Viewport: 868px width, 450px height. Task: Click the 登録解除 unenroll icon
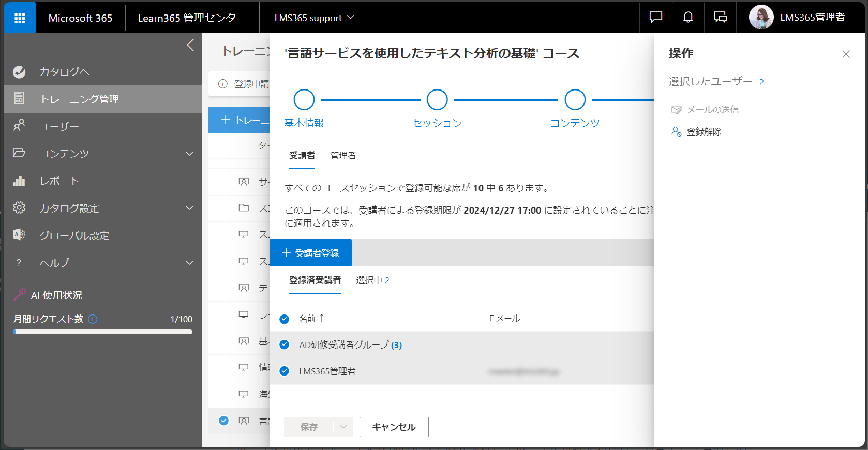(676, 132)
